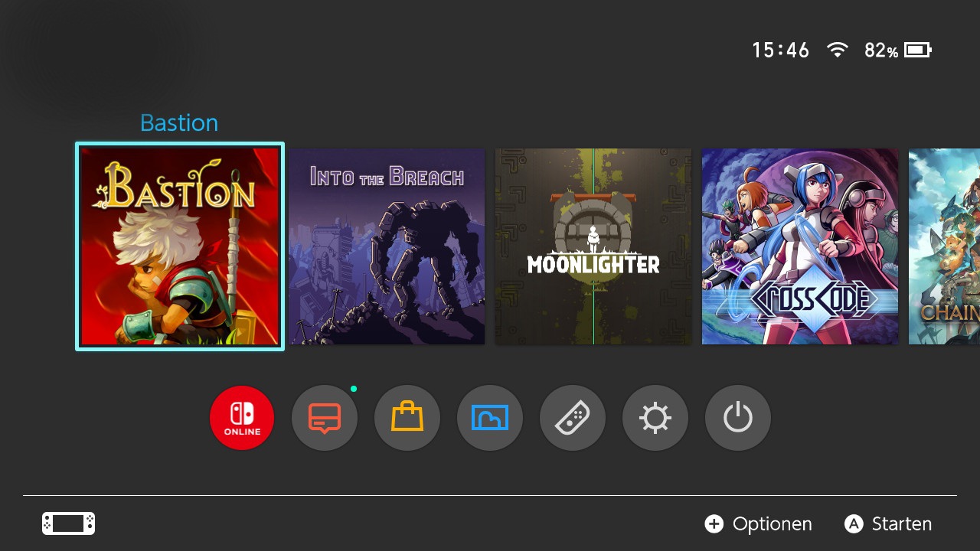Open the News icon
The height and width of the screenshot is (551, 980).
[x=325, y=418]
